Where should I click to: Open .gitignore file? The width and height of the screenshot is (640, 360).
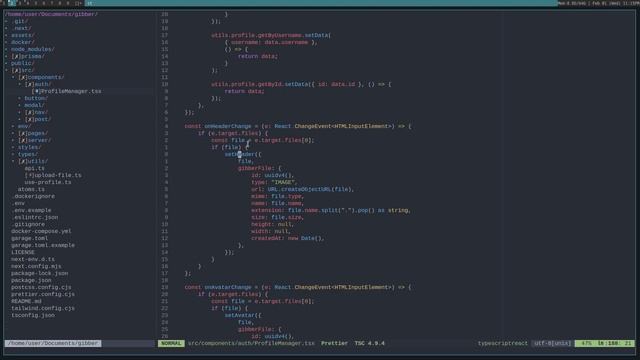tap(28, 224)
